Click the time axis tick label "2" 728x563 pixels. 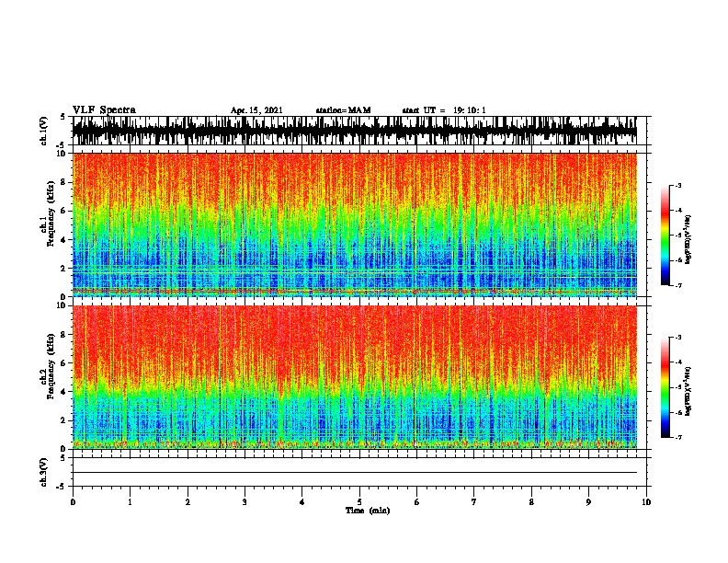click(188, 502)
